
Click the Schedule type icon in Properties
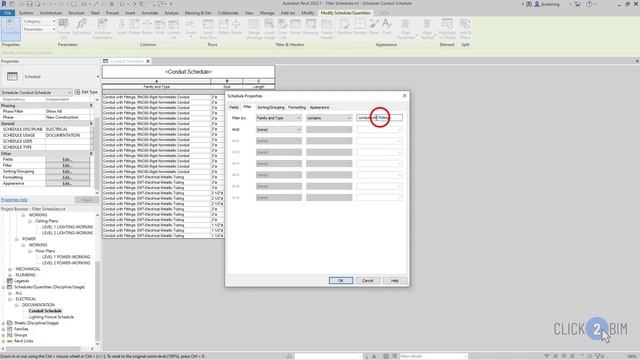12,76
